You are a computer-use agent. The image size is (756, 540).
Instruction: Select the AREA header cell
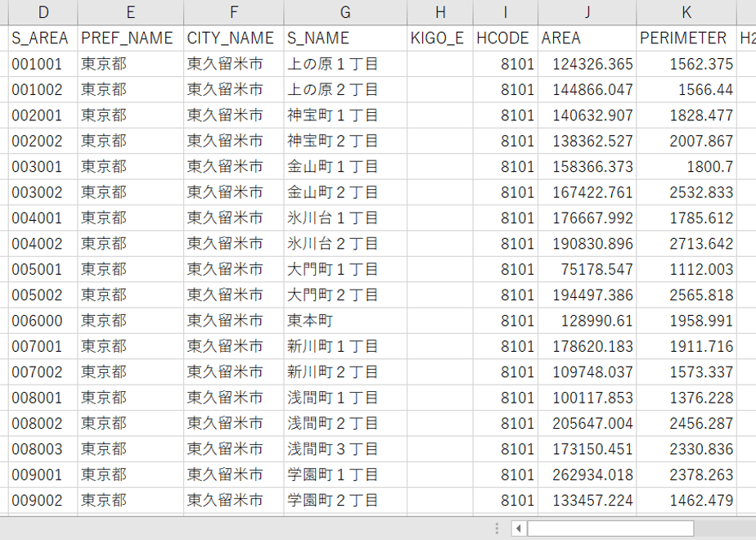pyautogui.click(x=587, y=38)
